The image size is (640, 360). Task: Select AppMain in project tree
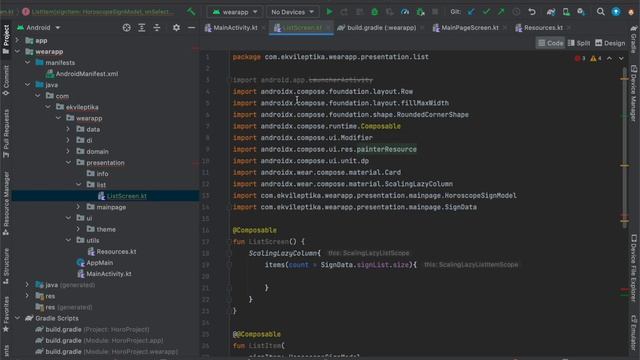94,262
